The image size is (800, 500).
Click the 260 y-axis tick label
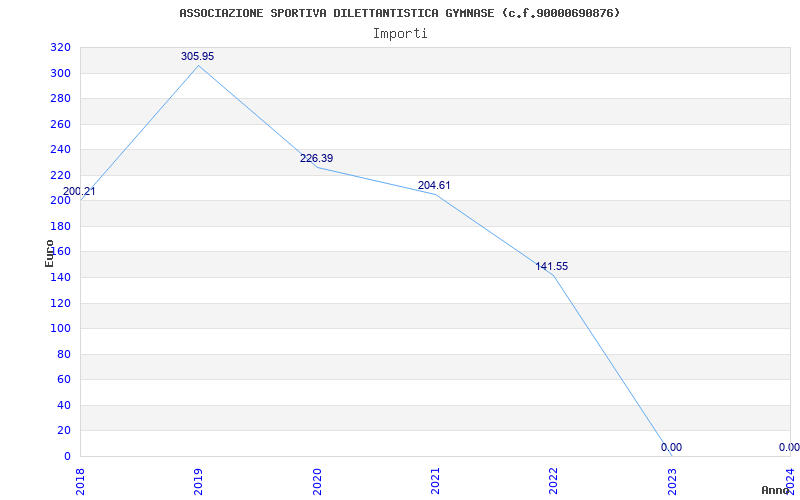(x=60, y=124)
